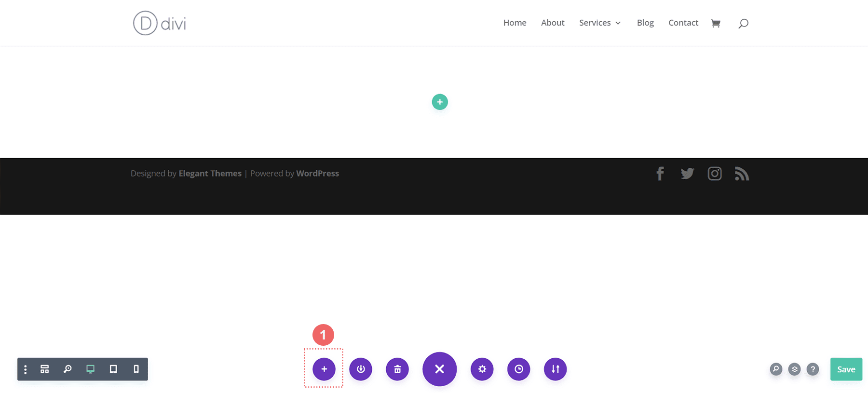This screenshot has width=868, height=393.
Task: Close the builder toolbar with the X
Action: (440, 369)
